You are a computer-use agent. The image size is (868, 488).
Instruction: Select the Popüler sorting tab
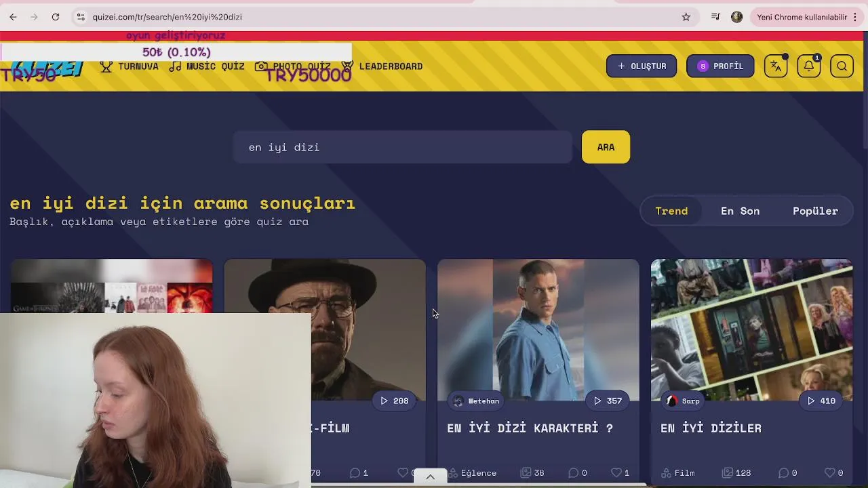pos(815,211)
